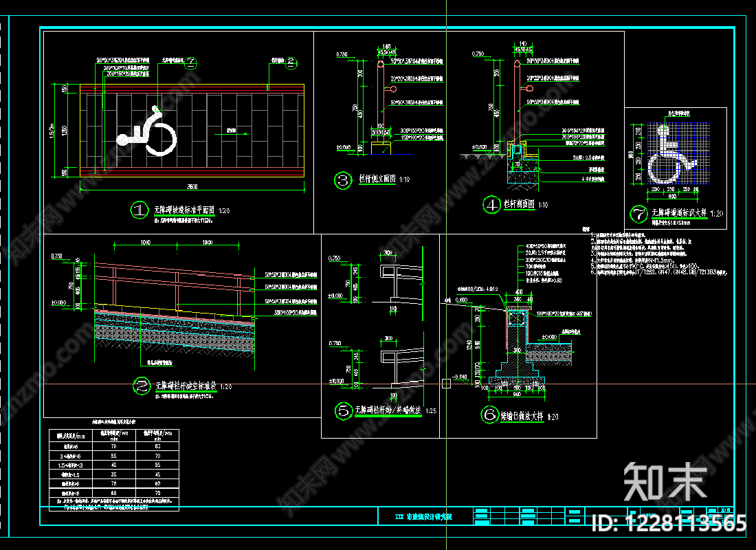Pick the circled number 6 retaining wall marker

pos(490,415)
